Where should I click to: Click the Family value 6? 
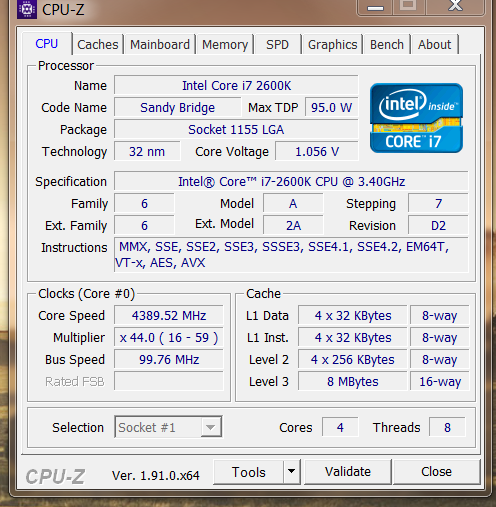[x=144, y=204]
